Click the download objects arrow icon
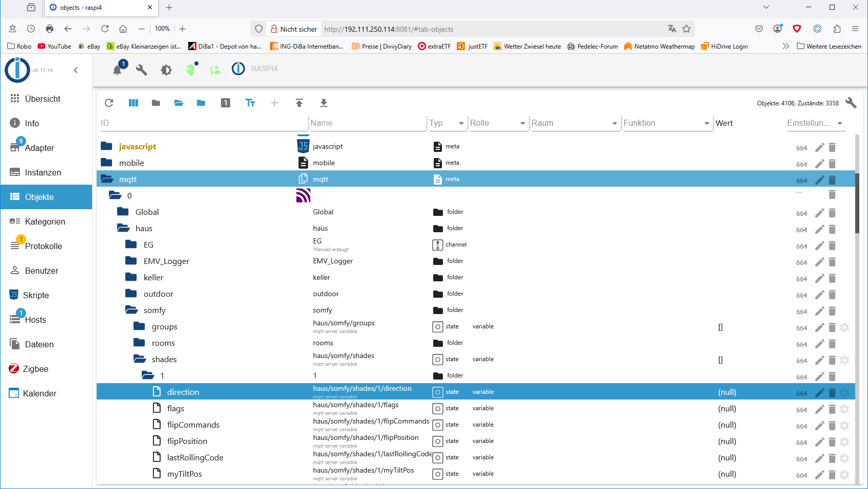This screenshot has height=489, width=868. point(324,103)
